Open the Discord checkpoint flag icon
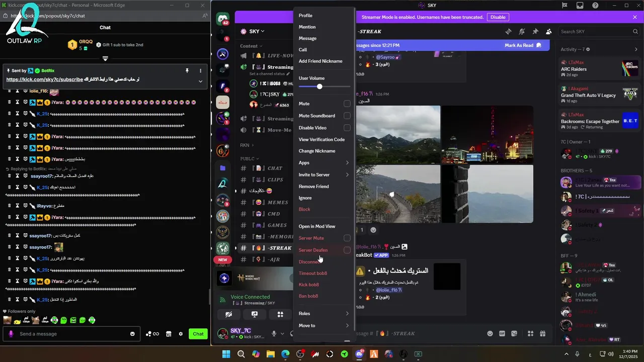Image resolution: width=644 pixels, height=362 pixels. 565,6
